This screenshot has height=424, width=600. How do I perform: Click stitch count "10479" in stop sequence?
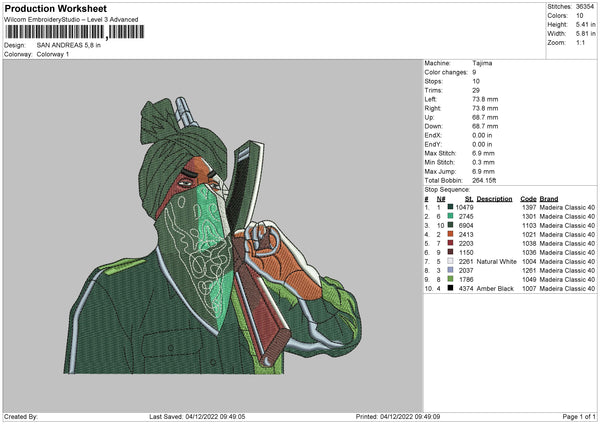pyautogui.click(x=465, y=207)
